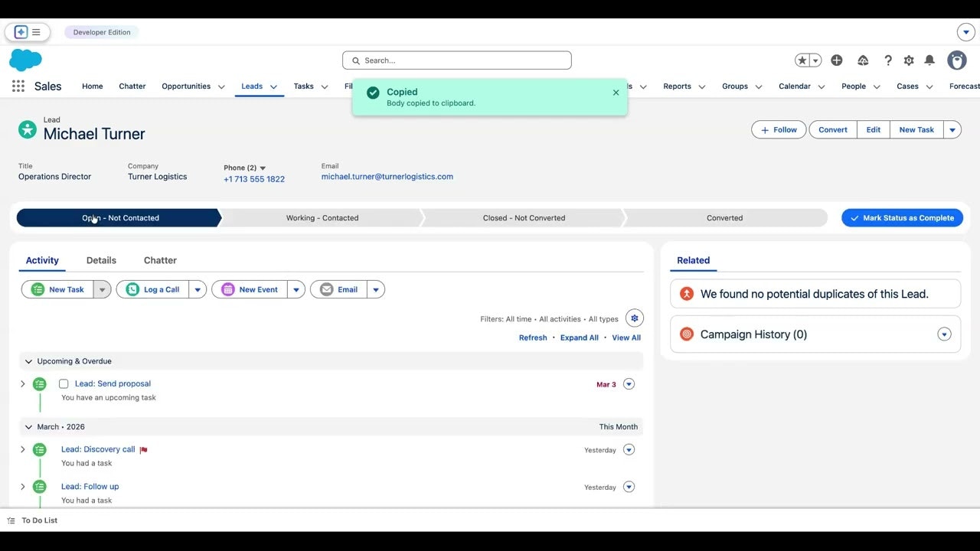Open the App Launcher waffle icon
This screenshot has height=551, width=980.
(17, 86)
